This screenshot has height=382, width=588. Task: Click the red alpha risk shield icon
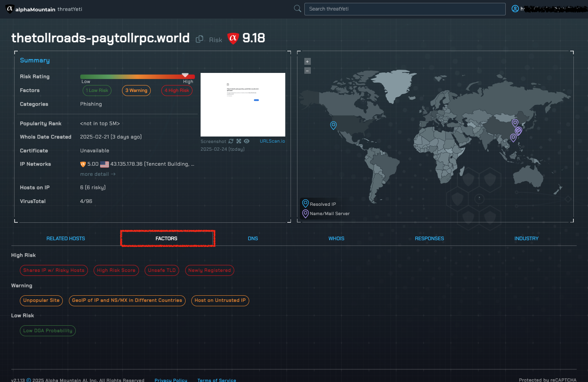233,38
